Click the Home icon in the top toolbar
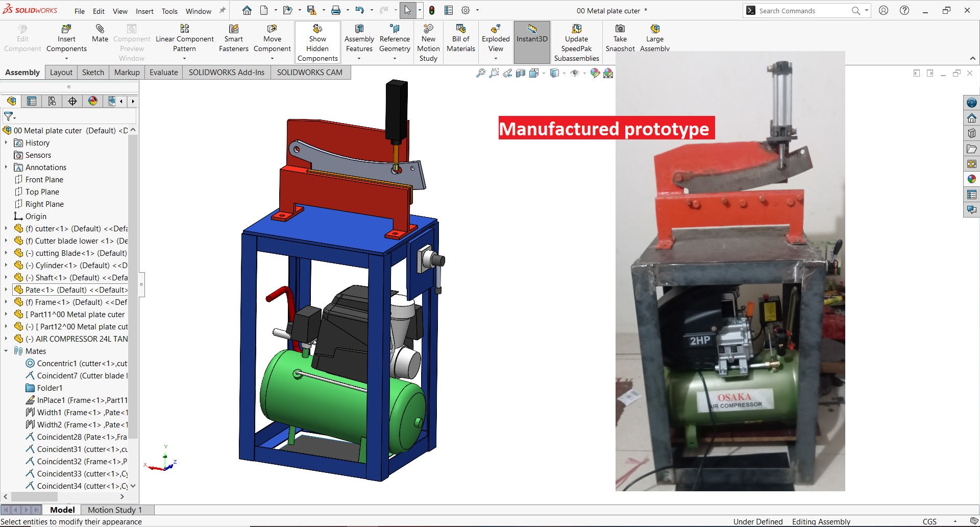 (x=247, y=10)
